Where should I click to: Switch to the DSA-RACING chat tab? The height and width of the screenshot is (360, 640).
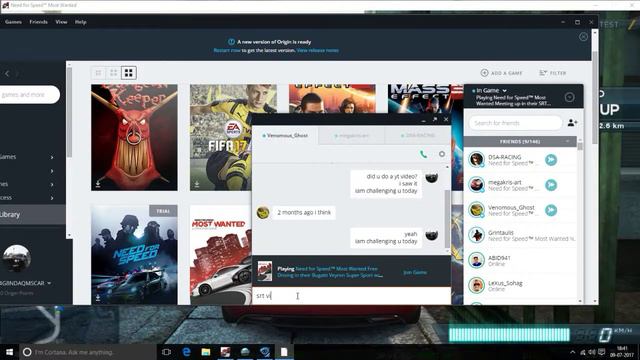(x=418, y=136)
